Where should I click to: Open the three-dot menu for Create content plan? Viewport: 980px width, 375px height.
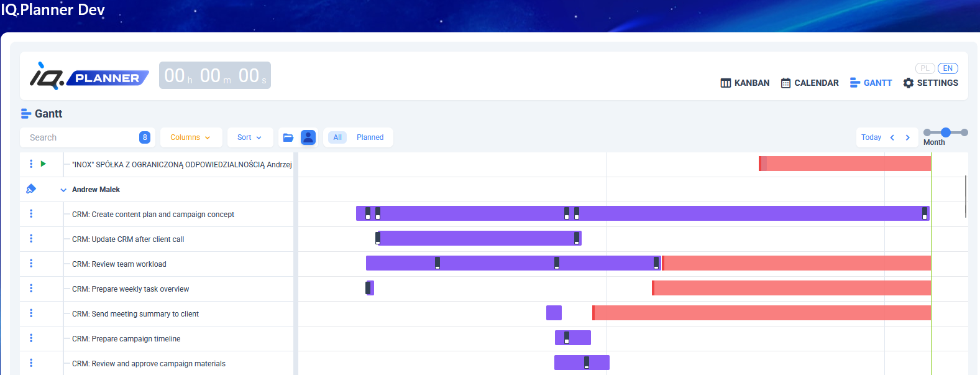31,214
